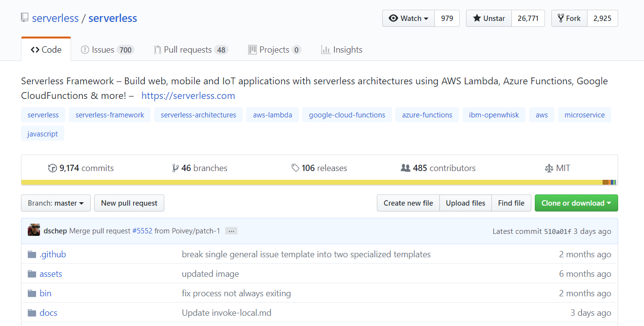This screenshot has width=644, height=326.
Task: Select the aws topic tag
Action: (542, 115)
